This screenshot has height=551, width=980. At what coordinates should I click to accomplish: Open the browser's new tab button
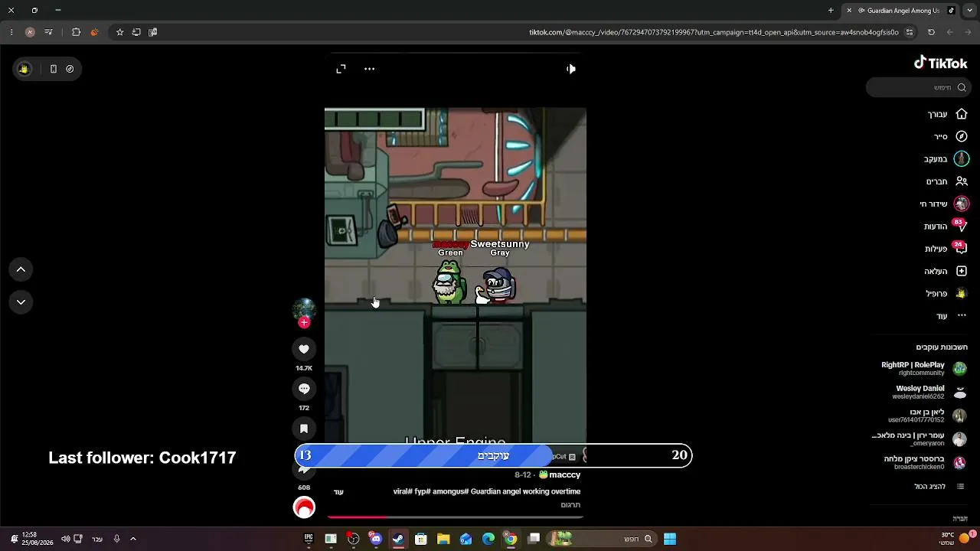point(831,11)
